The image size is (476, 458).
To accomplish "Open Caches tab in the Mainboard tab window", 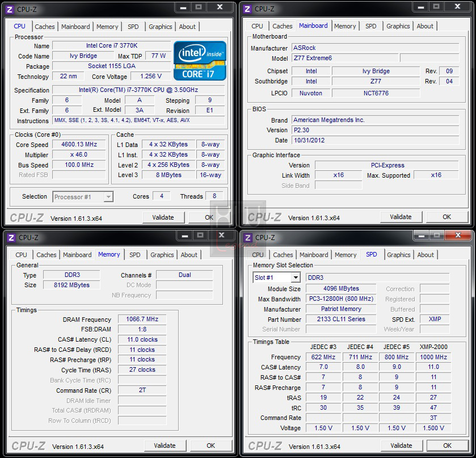I will (x=283, y=26).
